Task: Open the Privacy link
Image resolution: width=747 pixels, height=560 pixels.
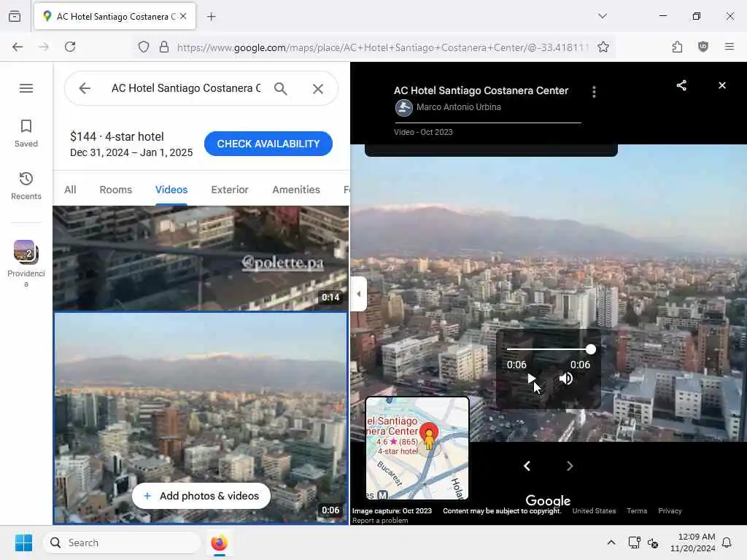Action: click(670, 511)
